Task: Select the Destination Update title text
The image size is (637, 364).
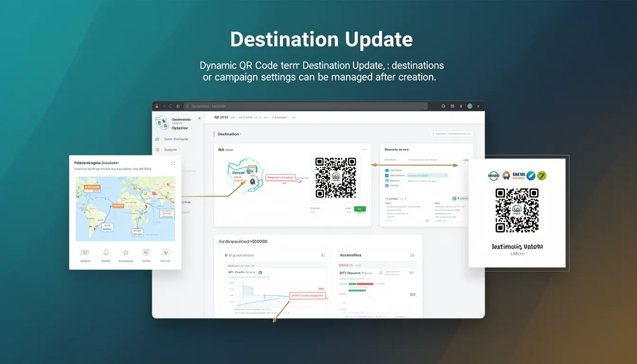Action: [x=321, y=40]
